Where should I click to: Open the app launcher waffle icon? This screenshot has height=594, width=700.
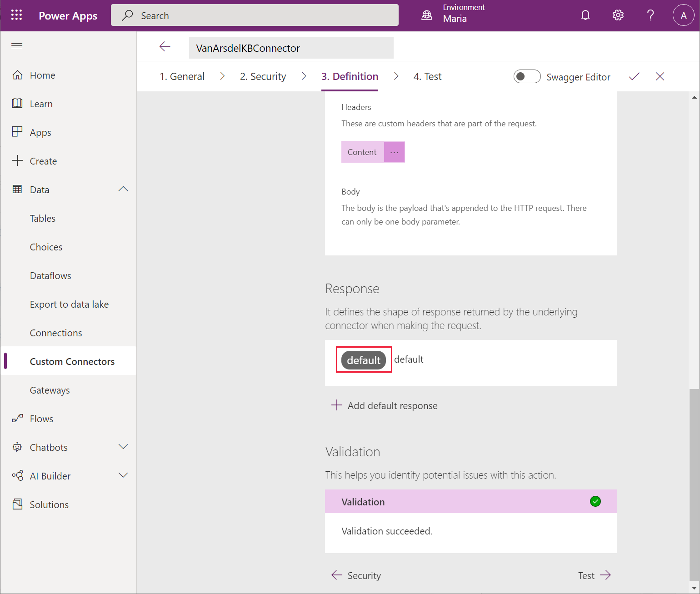point(17,15)
